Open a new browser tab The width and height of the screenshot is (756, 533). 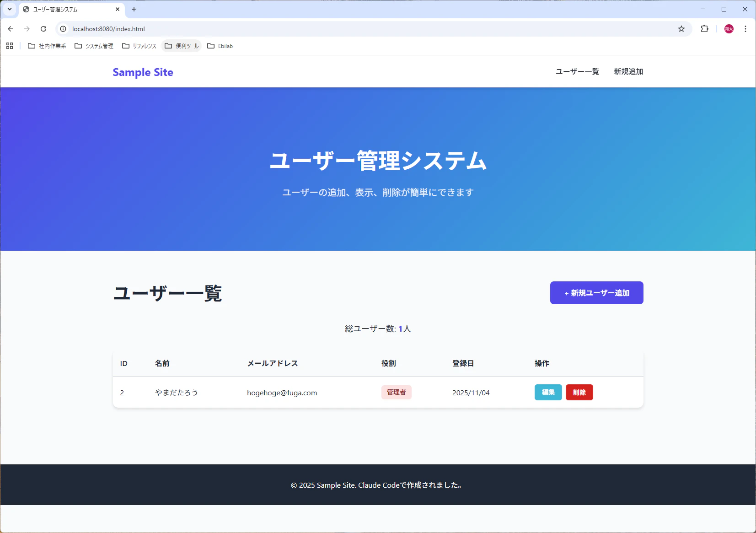tap(134, 9)
